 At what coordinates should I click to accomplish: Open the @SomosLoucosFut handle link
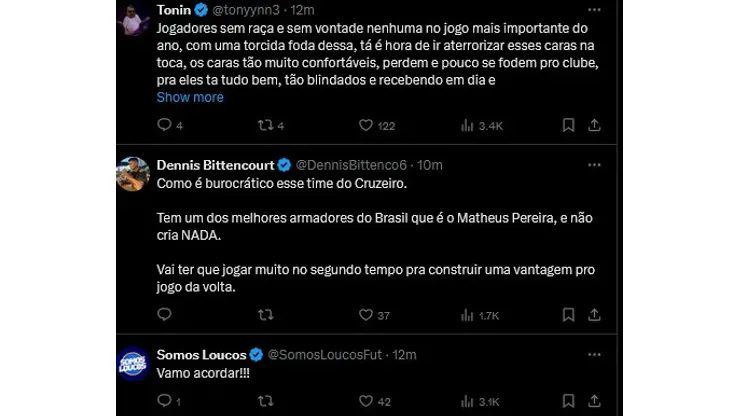tap(329, 354)
